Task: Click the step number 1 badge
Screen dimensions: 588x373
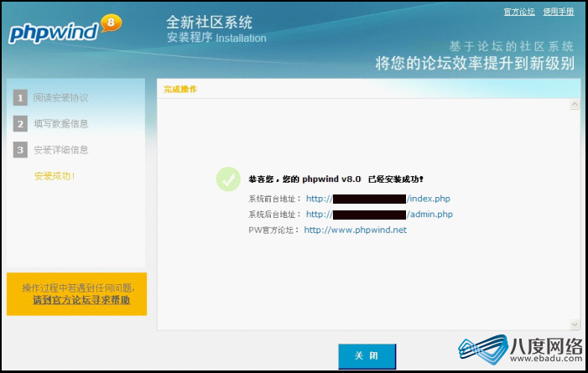Action: point(20,98)
